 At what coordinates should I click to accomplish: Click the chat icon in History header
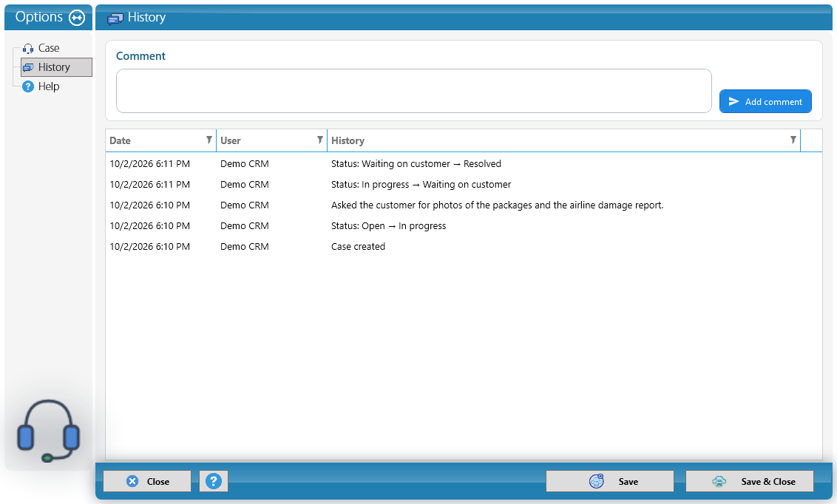point(115,18)
